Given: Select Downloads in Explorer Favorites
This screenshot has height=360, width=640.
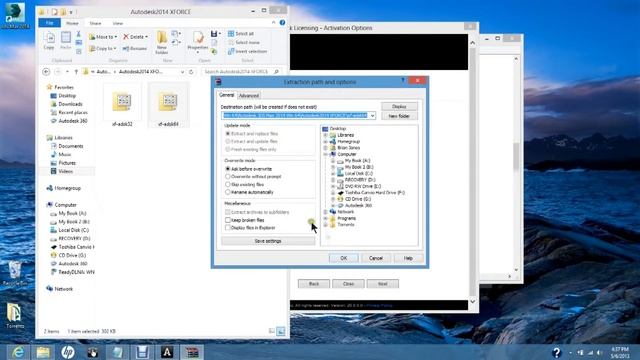Looking at the screenshot, I should pos(70,104).
